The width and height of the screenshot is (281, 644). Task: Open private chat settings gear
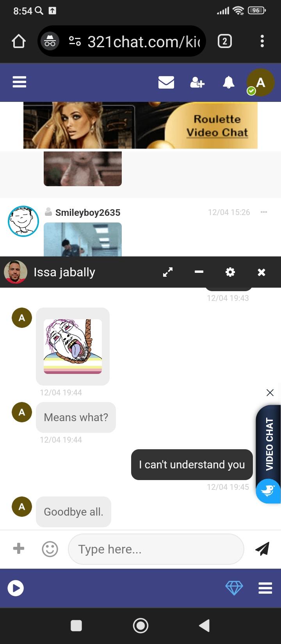pos(230,272)
